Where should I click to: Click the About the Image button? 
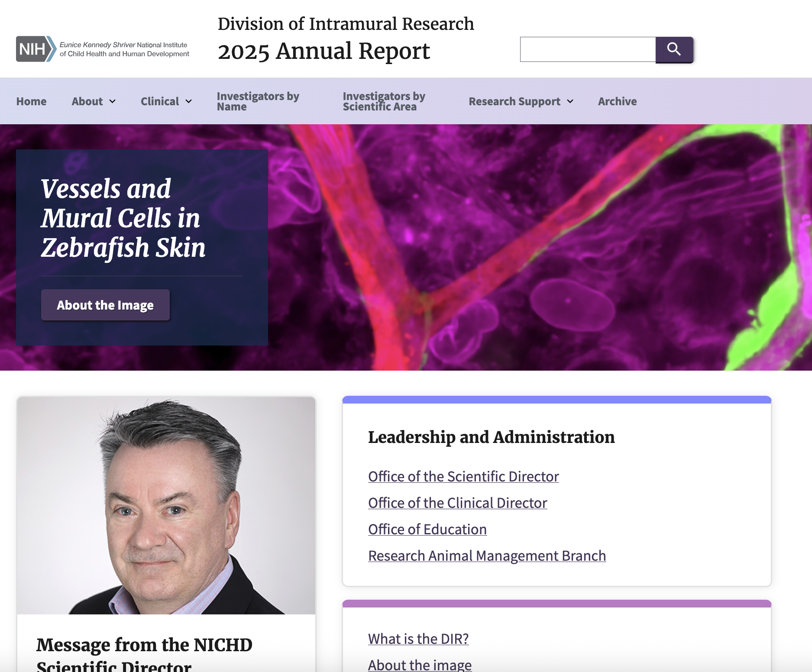pyautogui.click(x=105, y=305)
